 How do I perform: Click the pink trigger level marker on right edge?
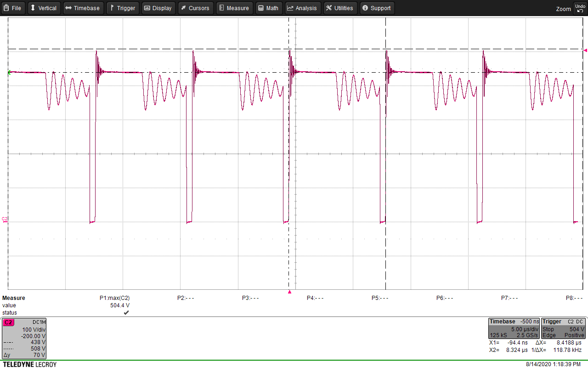pos(585,50)
